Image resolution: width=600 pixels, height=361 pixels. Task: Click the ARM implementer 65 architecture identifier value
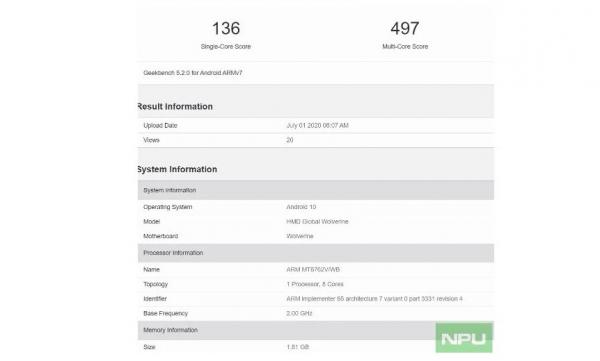pos(374,299)
